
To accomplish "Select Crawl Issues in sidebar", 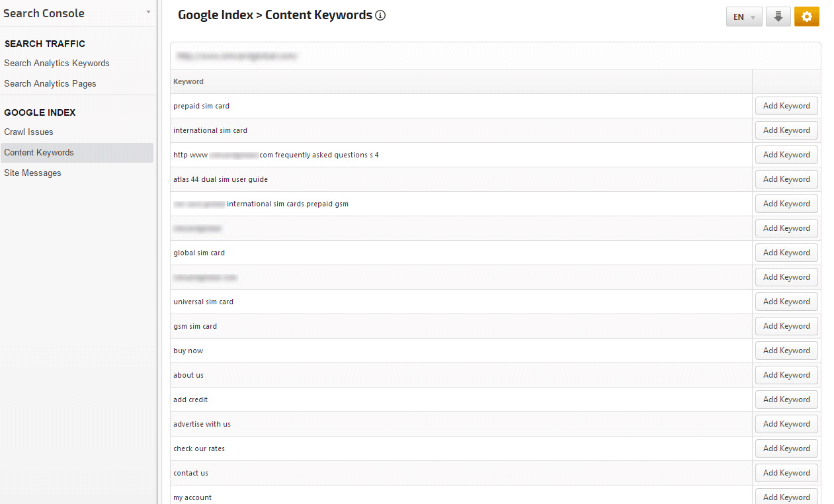I will tap(28, 132).
